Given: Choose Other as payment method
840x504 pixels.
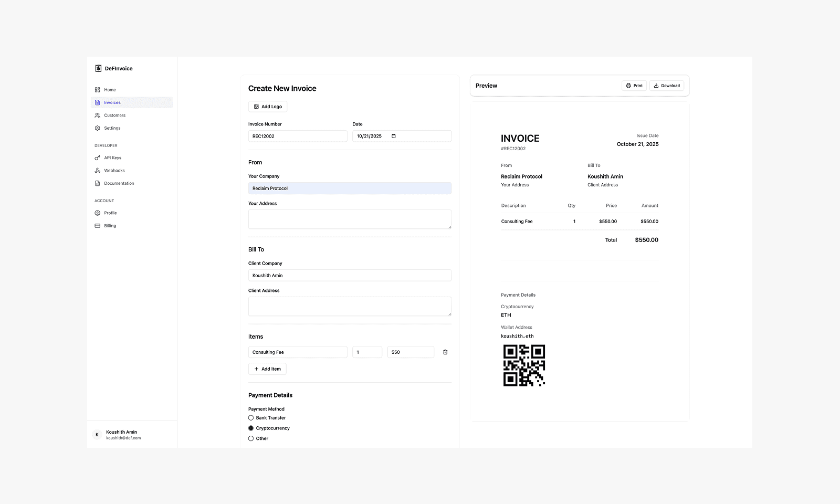Looking at the screenshot, I should point(251,438).
